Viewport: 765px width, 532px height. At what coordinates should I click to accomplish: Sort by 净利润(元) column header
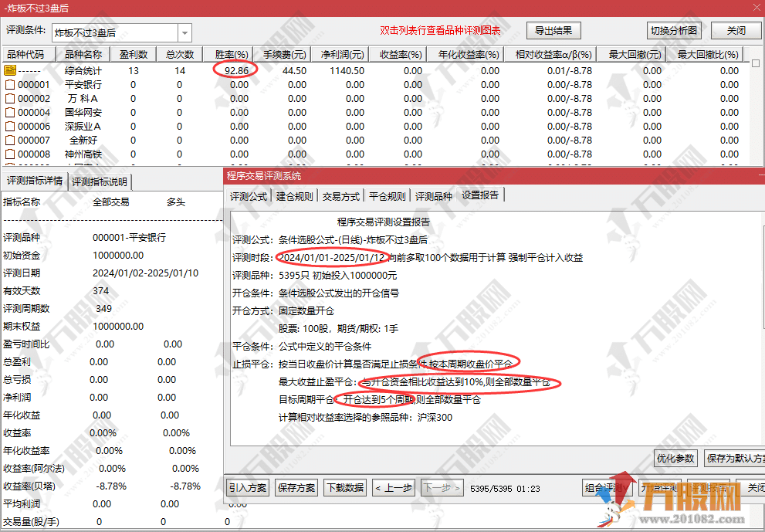click(x=342, y=54)
